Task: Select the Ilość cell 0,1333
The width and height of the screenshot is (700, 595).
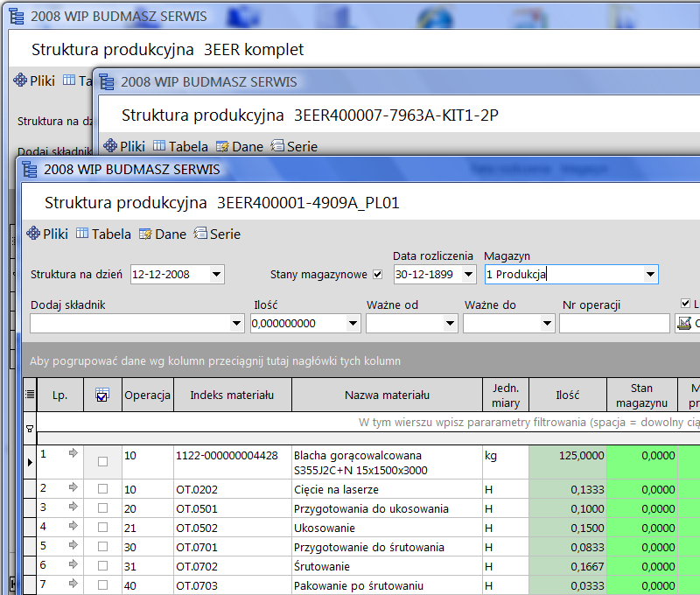Action: click(568, 489)
